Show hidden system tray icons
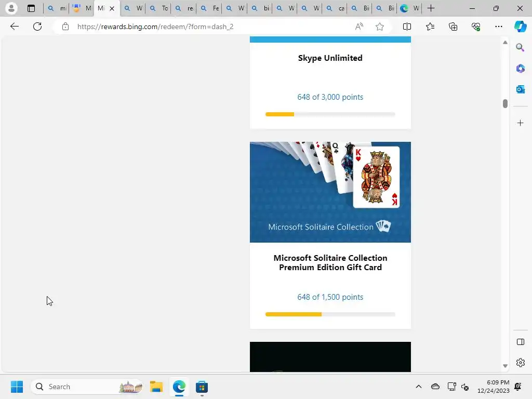Viewport: 532px width, 399px height. [x=418, y=387]
